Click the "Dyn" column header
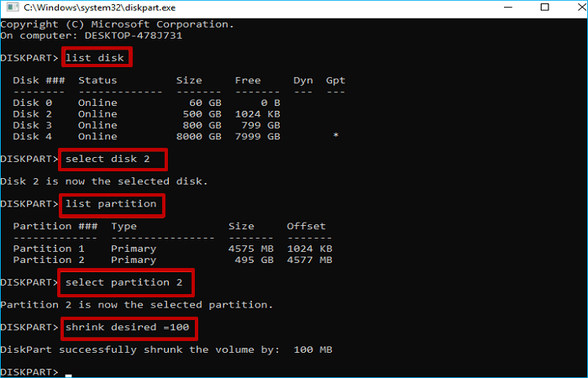Image resolution: width=588 pixels, height=378 pixels. point(303,81)
